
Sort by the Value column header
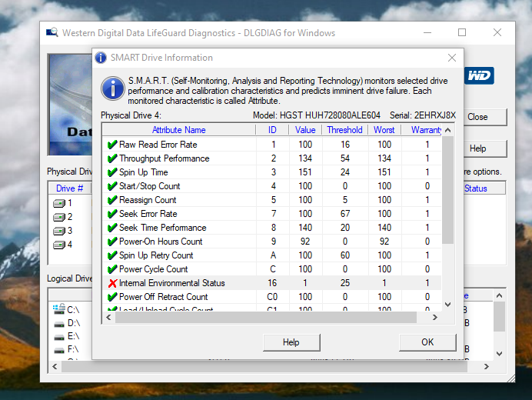pyautogui.click(x=305, y=130)
